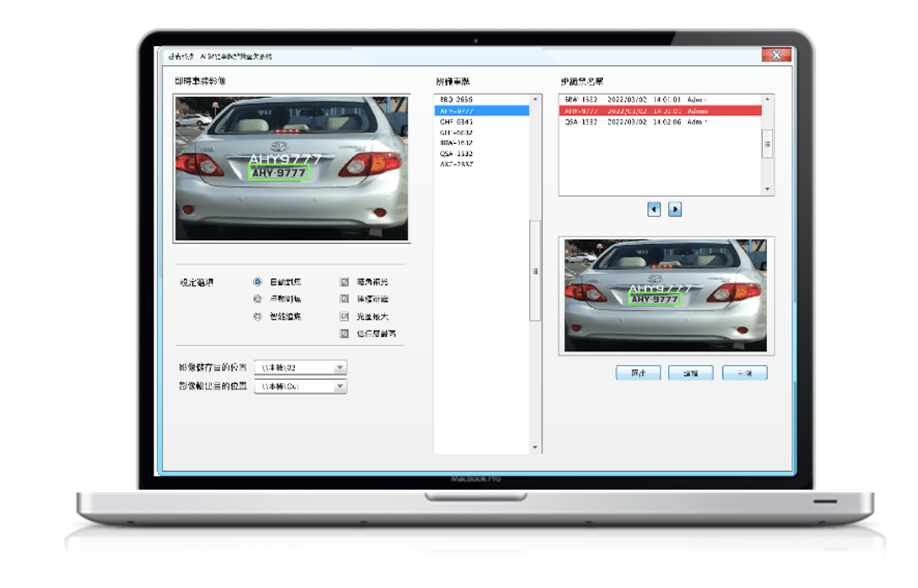Click the leftmost button below the snapshot image
The width and height of the screenshot is (918, 588).
[x=638, y=373]
